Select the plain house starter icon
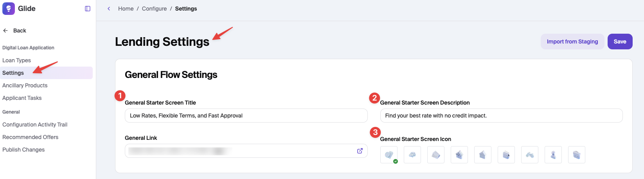This screenshot has height=179, width=644. coord(483,155)
